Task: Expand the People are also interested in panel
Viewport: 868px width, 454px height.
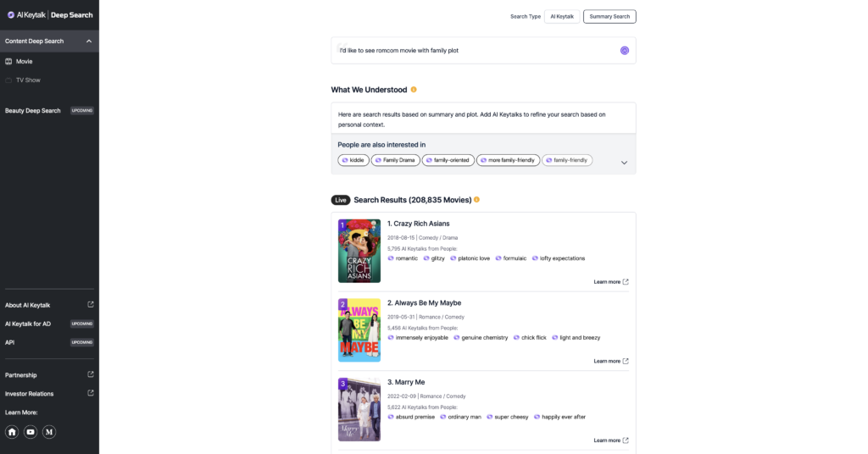Action: pyautogui.click(x=624, y=163)
